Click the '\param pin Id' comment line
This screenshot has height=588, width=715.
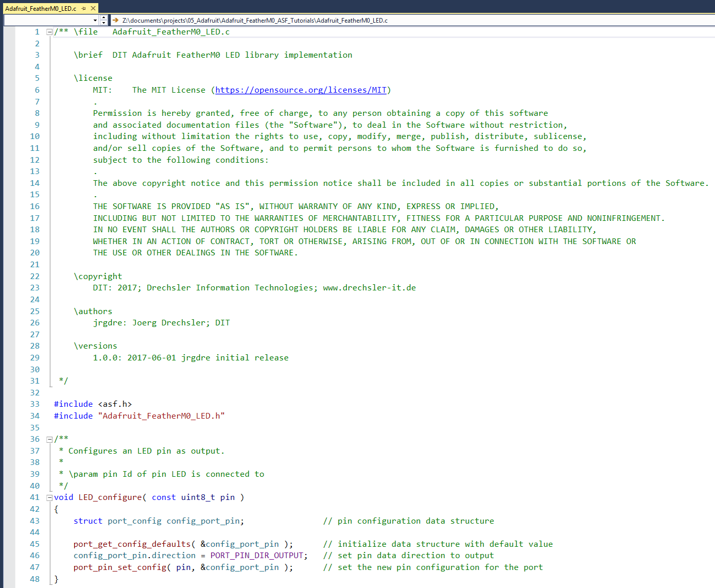[x=162, y=474]
